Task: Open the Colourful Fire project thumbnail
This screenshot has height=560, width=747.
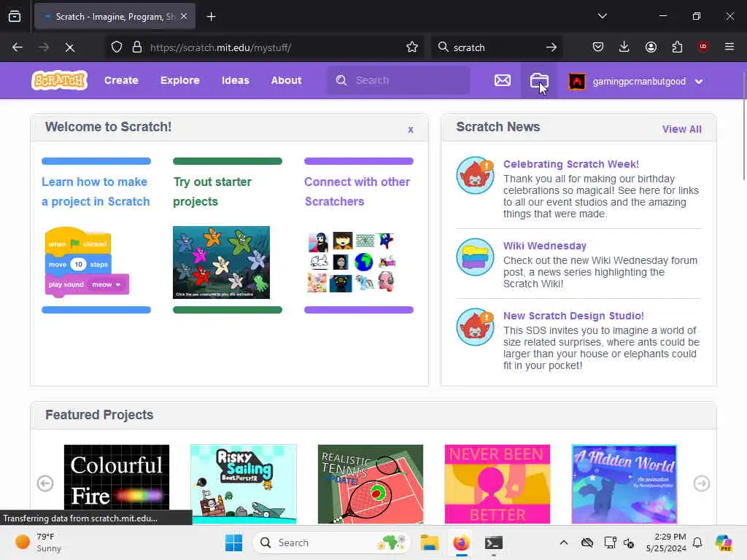Action: [x=117, y=484]
